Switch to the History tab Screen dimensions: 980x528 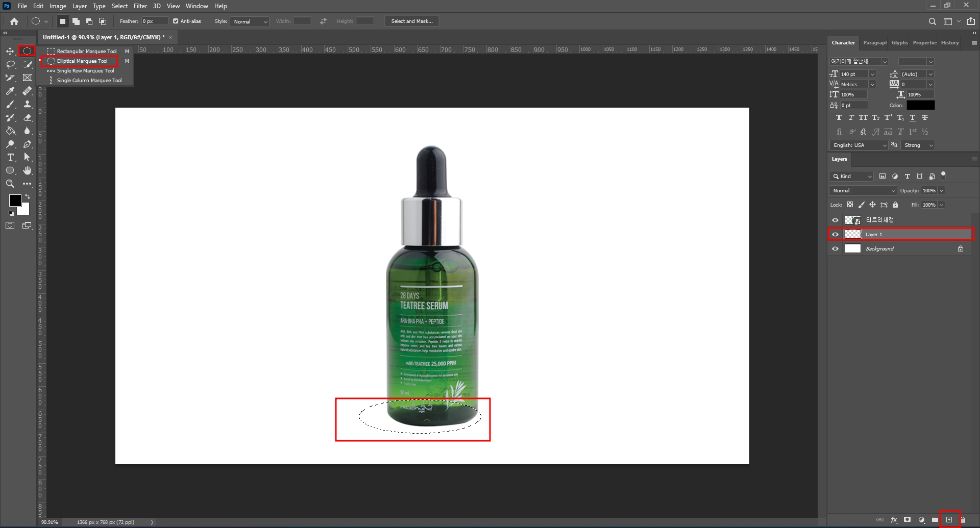pos(950,43)
